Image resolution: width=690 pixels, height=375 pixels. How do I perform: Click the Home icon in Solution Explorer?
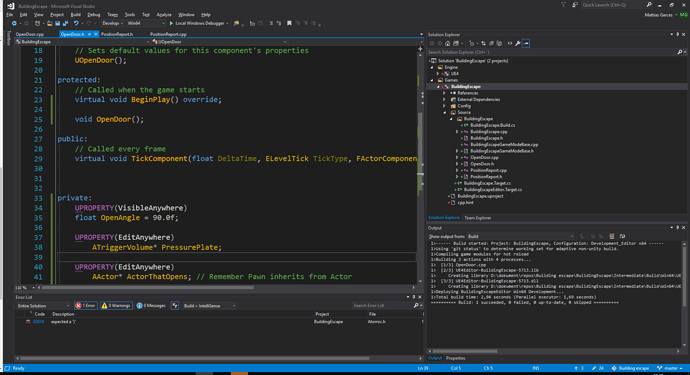click(448, 44)
